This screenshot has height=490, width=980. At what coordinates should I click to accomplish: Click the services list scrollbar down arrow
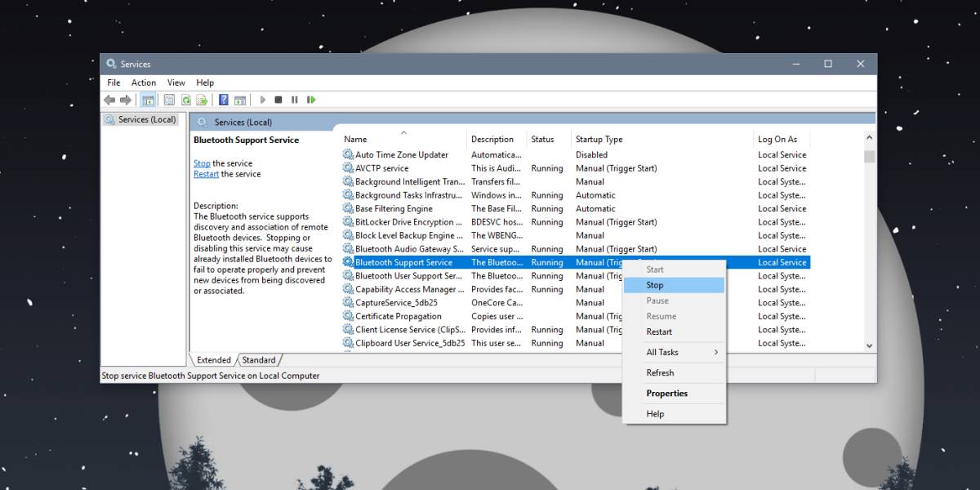click(x=869, y=345)
